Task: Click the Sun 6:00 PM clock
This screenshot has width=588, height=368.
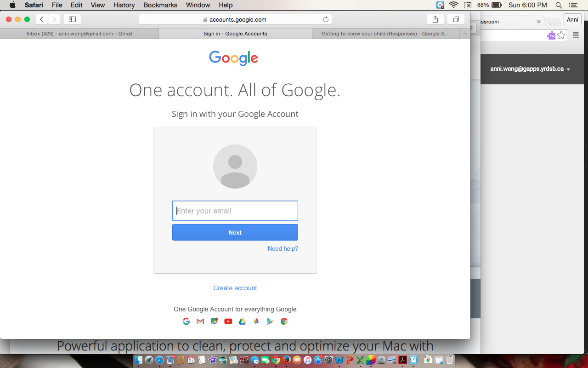Action: [528, 5]
